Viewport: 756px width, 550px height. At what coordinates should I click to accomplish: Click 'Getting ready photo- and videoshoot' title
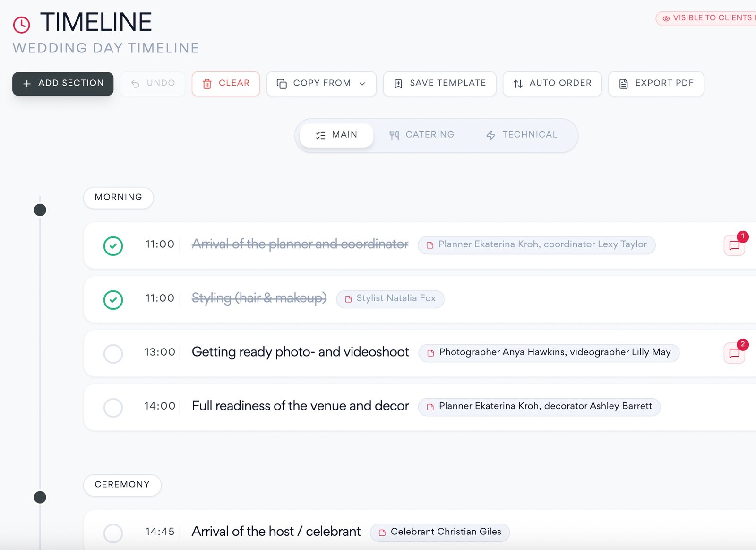click(301, 352)
